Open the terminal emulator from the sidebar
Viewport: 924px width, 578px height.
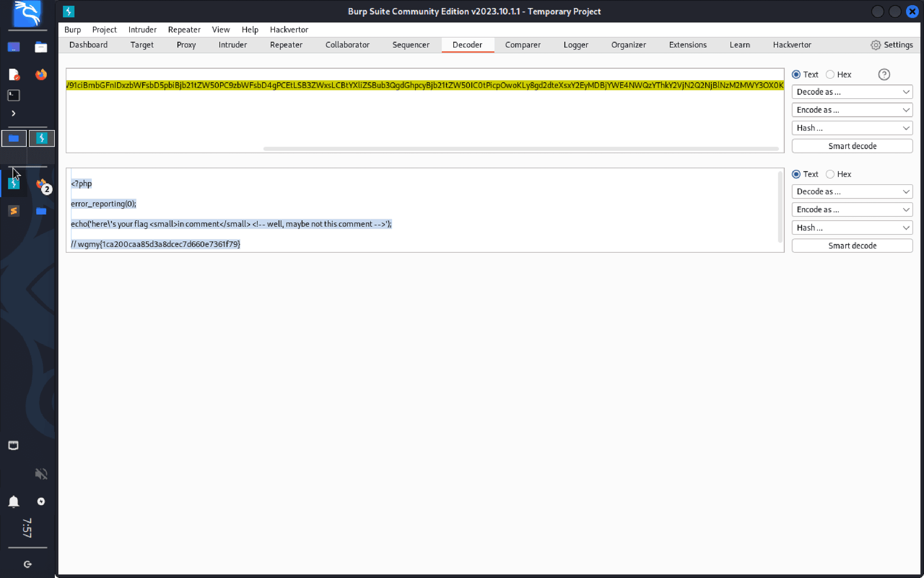pos(13,95)
